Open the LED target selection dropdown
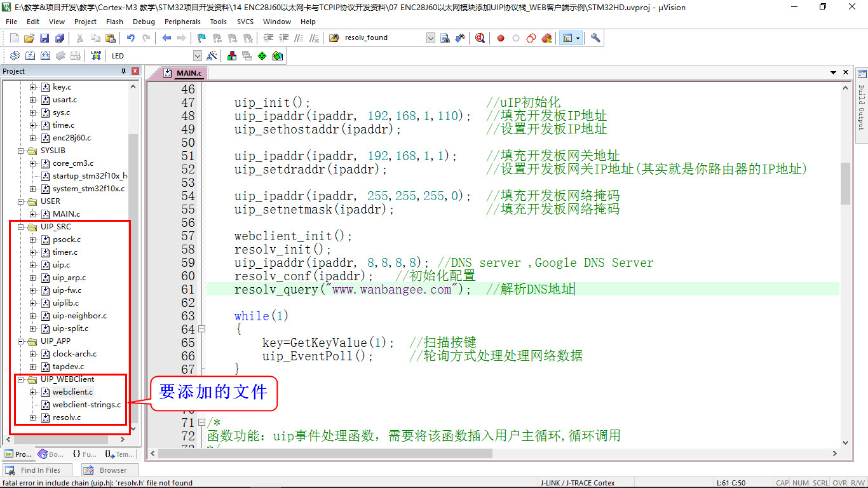This screenshot has width=868, height=488. coord(198,56)
